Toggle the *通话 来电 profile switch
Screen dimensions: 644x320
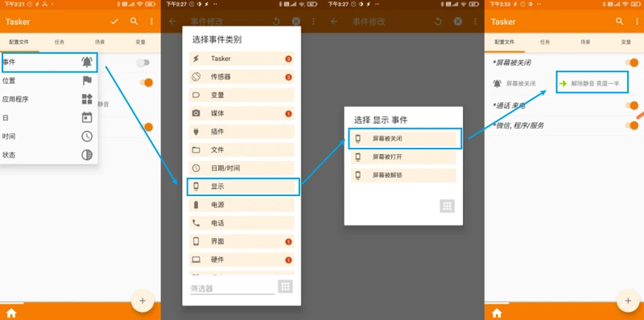click(632, 105)
